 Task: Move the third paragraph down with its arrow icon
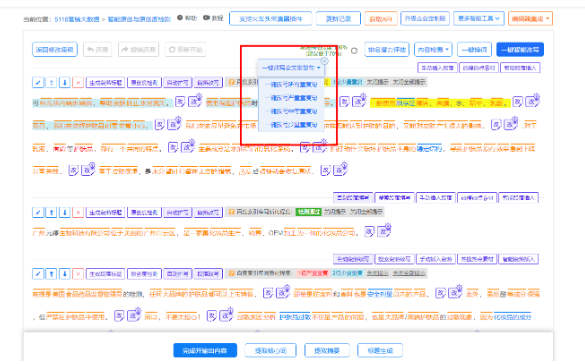65,274
